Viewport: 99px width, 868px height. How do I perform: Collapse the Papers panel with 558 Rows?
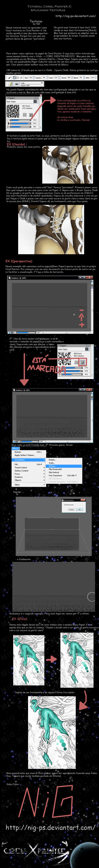[x=59, y=346]
